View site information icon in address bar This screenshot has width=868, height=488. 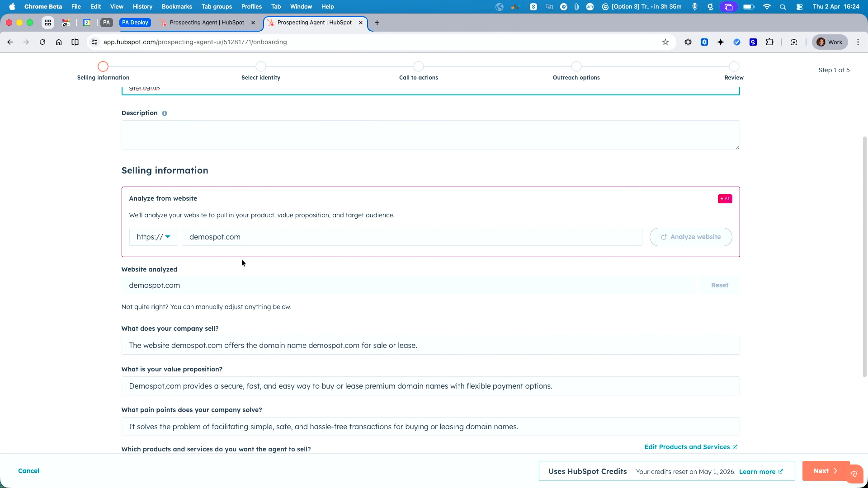[94, 42]
